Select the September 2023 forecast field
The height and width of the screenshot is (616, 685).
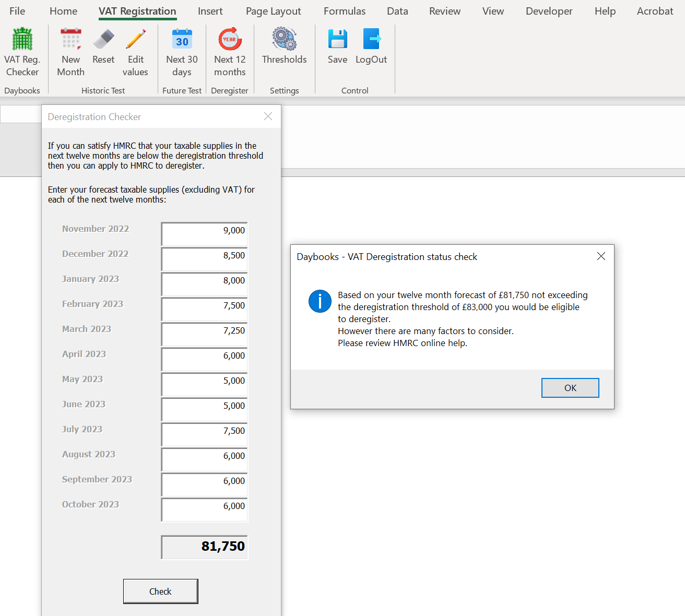tap(204, 484)
